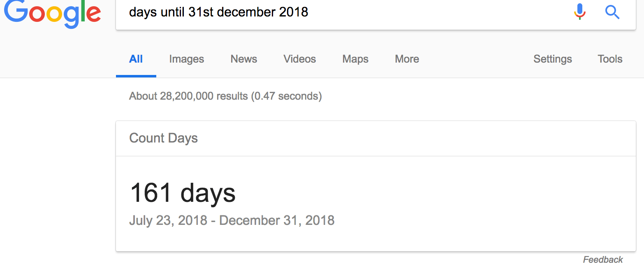Click the results count text
This screenshot has width=644, height=271.
(x=225, y=96)
